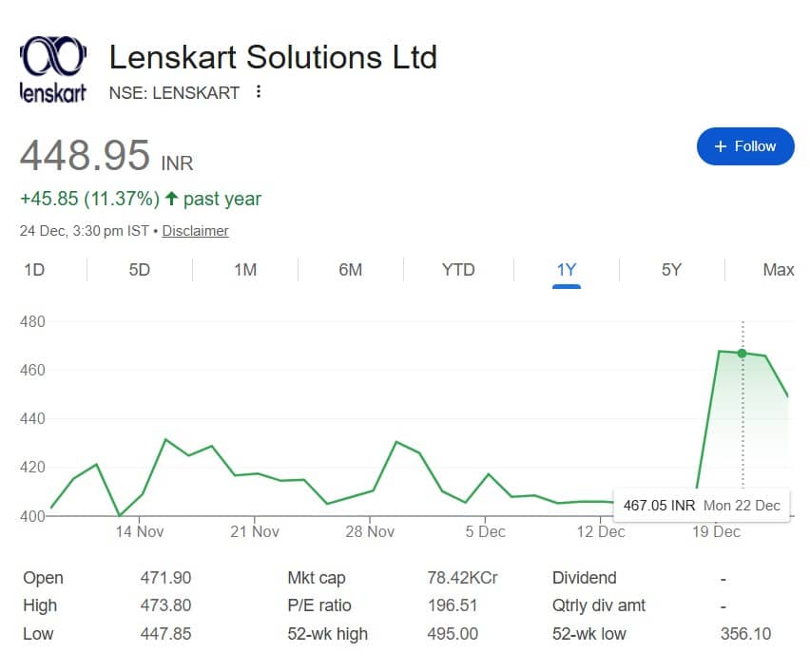
Task: Switch to the 1M time range
Action: pos(244,270)
